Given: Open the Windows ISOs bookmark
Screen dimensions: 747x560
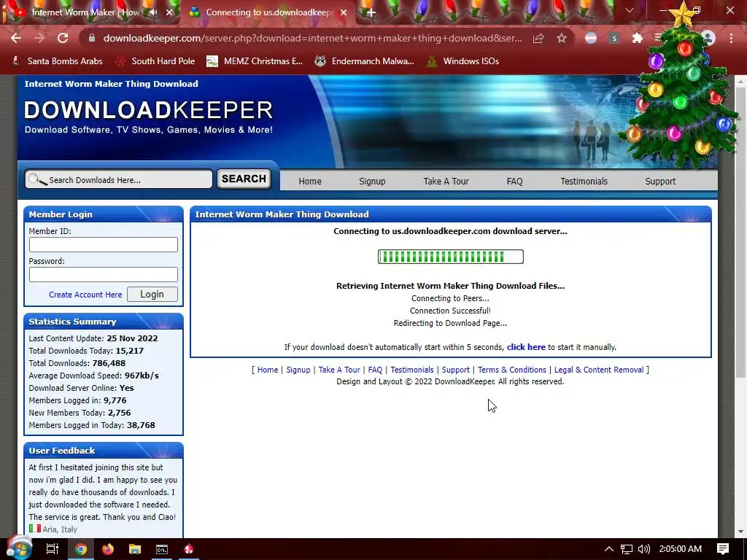Looking at the screenshot, I should click(x=462, y=61).
